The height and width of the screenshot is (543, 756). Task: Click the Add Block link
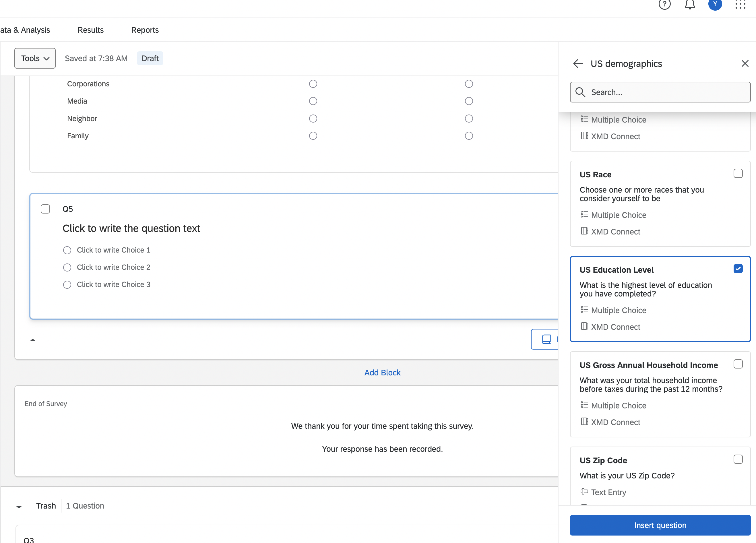382,372
